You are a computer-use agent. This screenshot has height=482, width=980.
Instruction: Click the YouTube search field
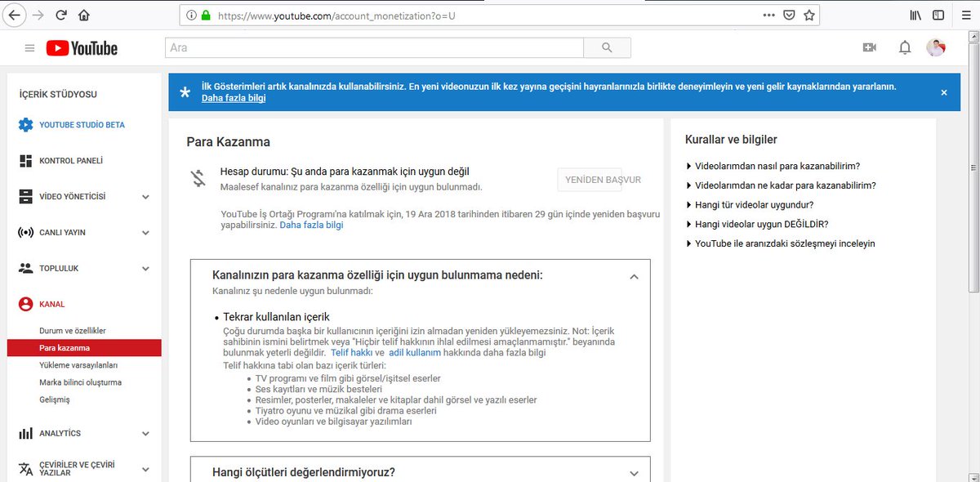click(x=374, y=47)
